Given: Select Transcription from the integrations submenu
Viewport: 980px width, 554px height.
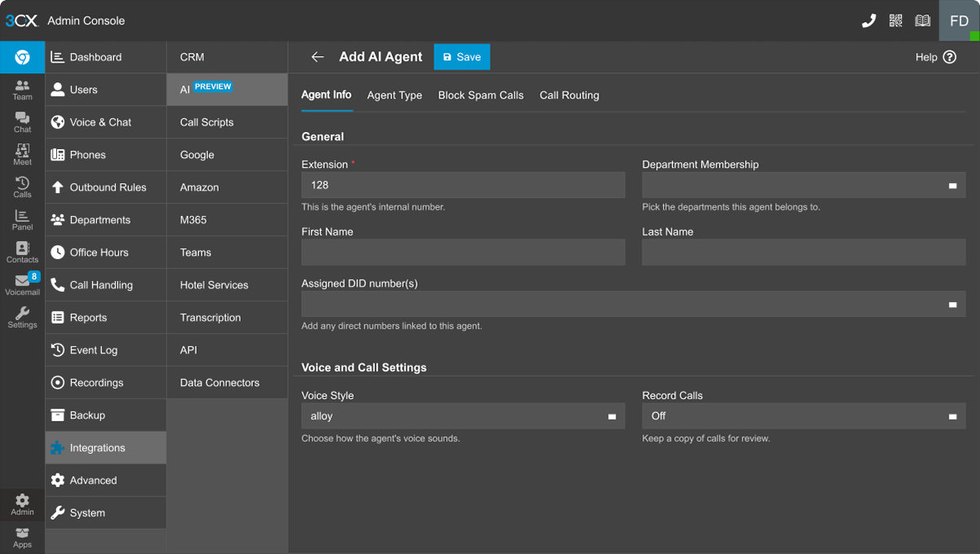Looking at the screenshot, I should click(209, 317).
